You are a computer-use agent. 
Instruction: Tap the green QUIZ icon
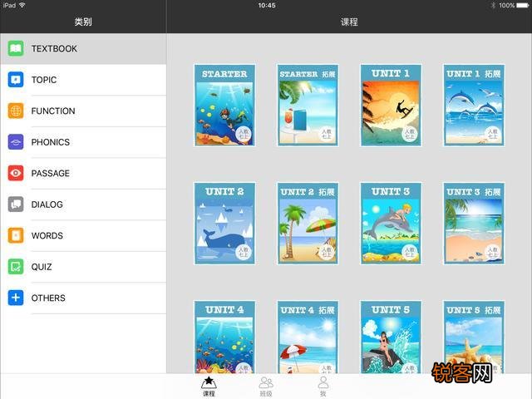(16, 267)
